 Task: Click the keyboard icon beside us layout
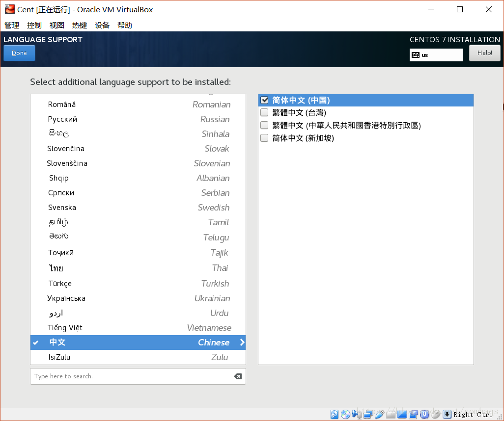click(x=415, y=55)
